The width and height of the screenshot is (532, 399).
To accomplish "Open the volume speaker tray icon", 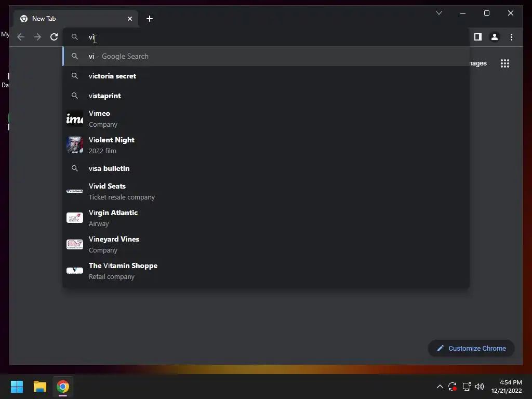I will (x=480, y=387).
